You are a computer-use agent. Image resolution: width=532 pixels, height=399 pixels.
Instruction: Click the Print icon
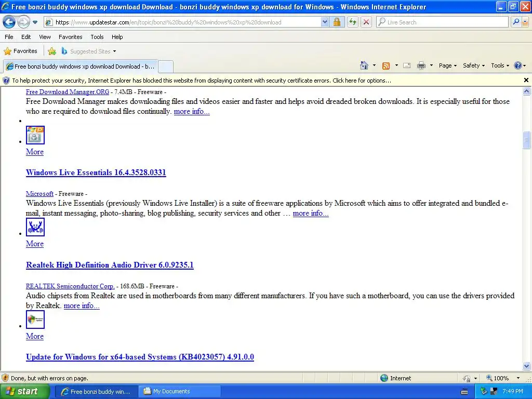[x=421, y=65]
